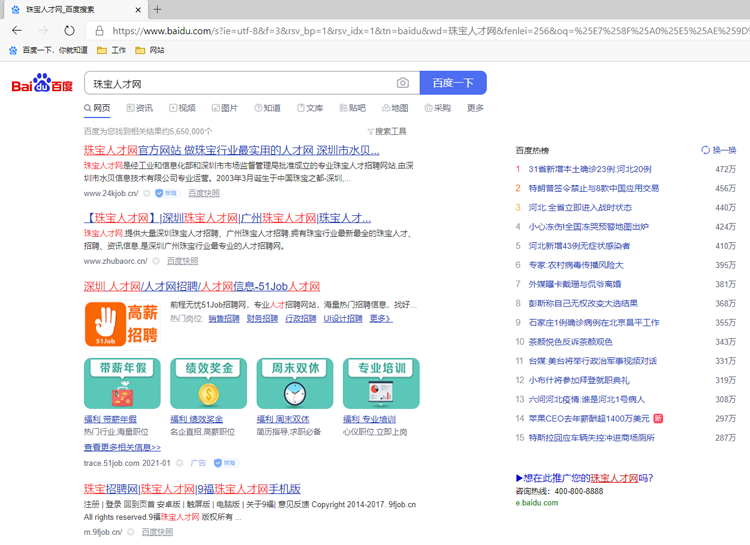Open the 福利_带薪年假 link
The height and width of the screenshot is (545, 750).
110,420
